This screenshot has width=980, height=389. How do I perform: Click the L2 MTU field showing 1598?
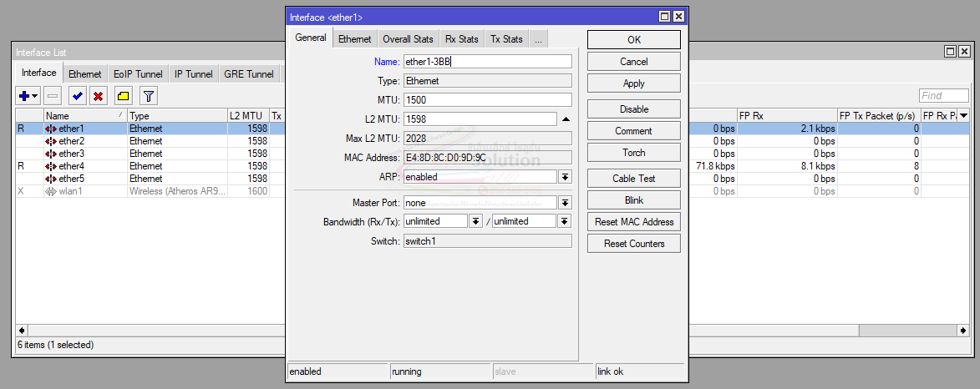coord(480,119)
